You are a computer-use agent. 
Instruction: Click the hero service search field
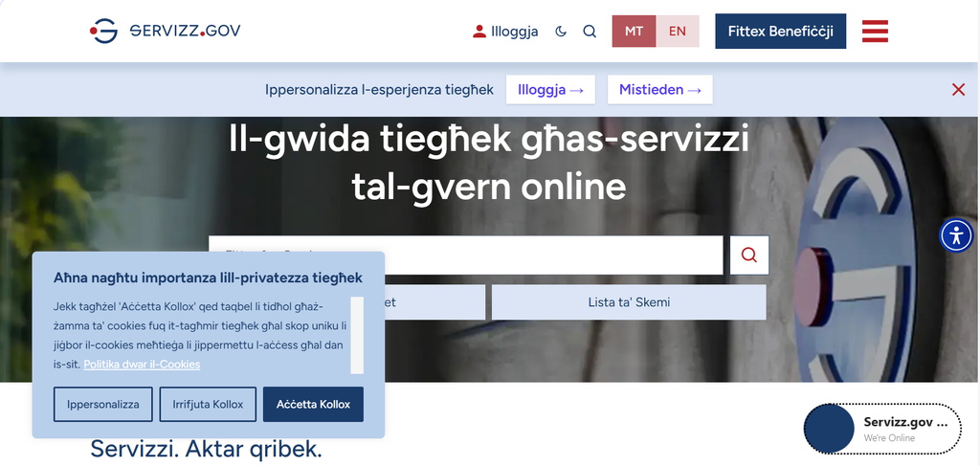tap(466, 255)
